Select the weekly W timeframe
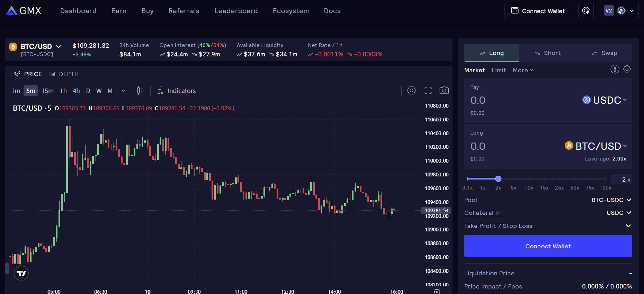644x294 pixels. pos(99,91)
